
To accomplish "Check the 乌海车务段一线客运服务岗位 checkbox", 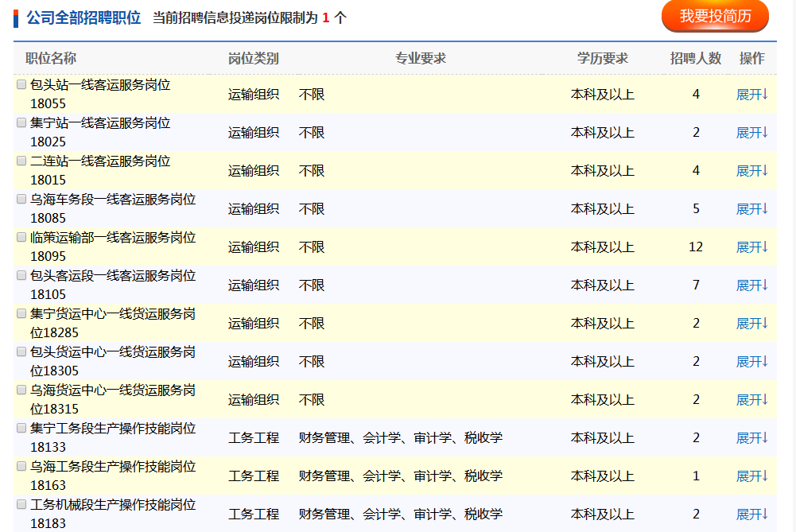I will 21,199.
